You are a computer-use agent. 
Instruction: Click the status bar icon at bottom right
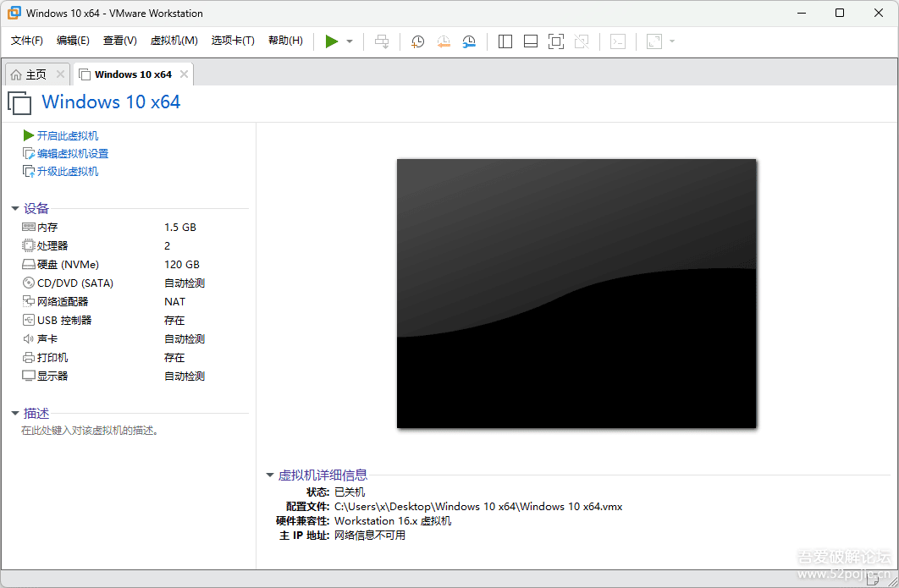coord(873,580)
